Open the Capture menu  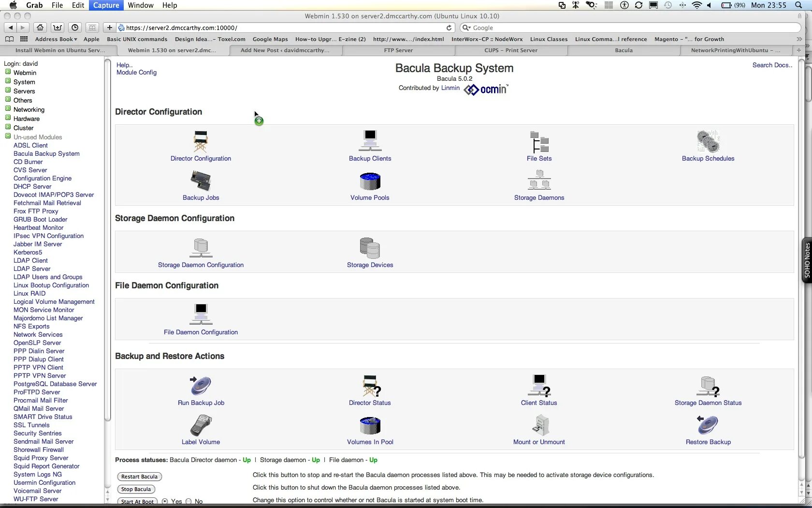tap(106, 5)
